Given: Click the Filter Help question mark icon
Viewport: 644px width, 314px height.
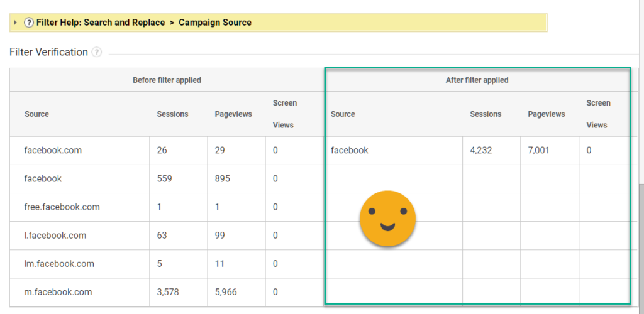Looking at the screenshot, I should pyautogui.click(x=28, y=23).
